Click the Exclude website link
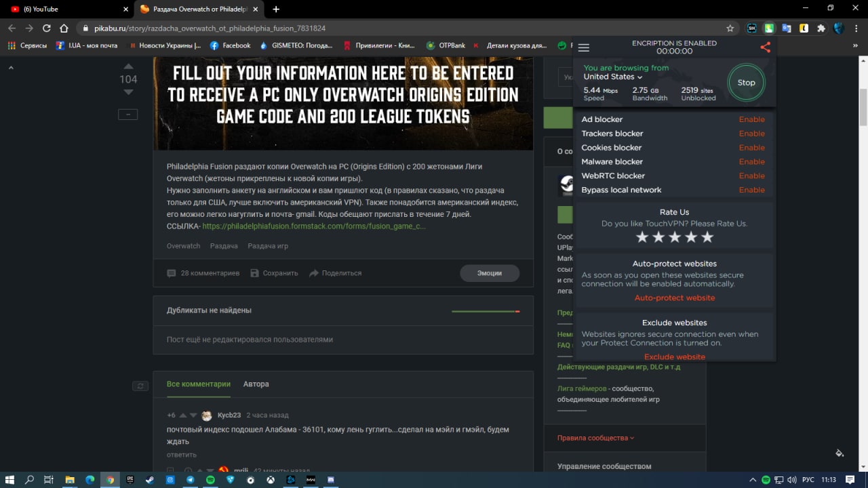Viewport: 868px width, 488px height. point(674,357)
